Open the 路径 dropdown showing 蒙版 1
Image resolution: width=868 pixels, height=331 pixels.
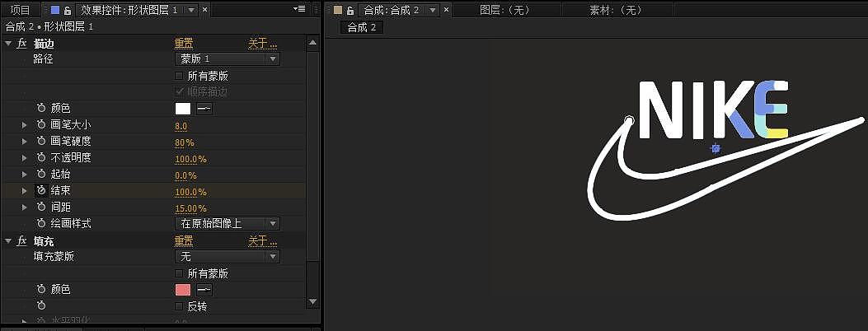[x=227, y=58]
